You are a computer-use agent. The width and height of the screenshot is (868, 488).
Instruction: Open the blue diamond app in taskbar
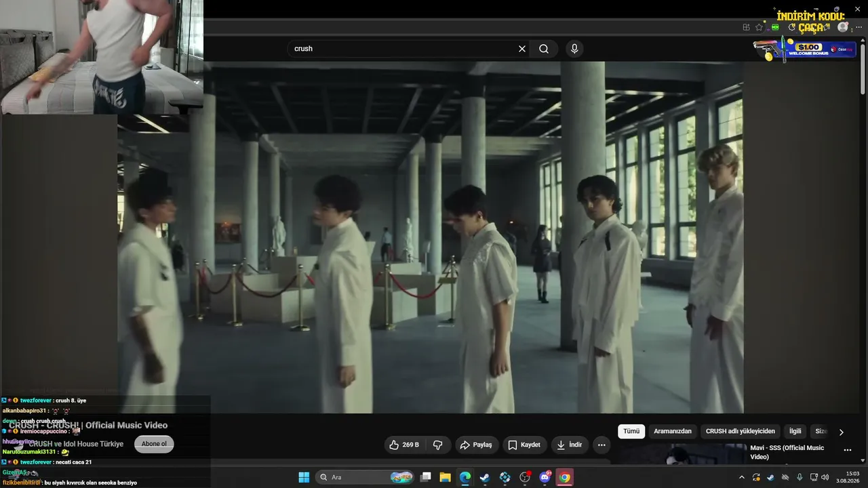(x=505, y=477)
